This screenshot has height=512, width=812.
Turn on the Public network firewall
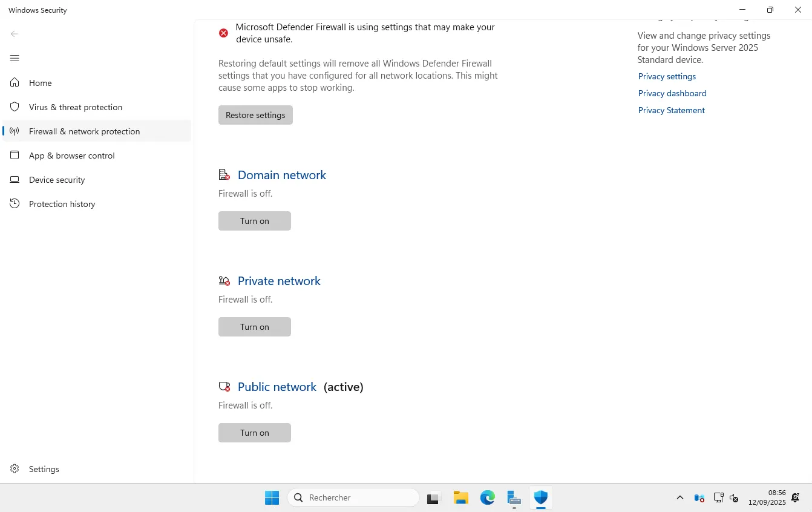pyautogui.click(x=254, y=433)
